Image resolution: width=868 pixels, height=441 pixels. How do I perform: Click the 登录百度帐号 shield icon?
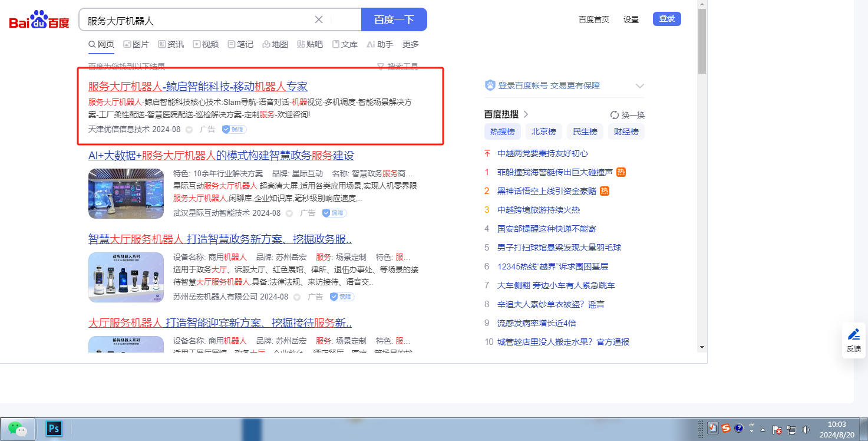(490, 85)
